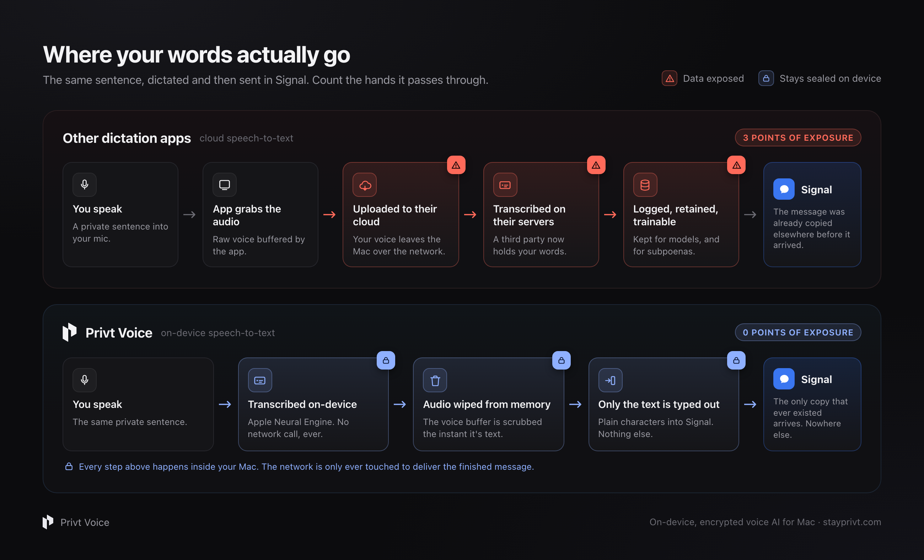This screenshot has width=924, height=560.
Task: Click Privt Voice name in the footer
Action: click(85, 522)
